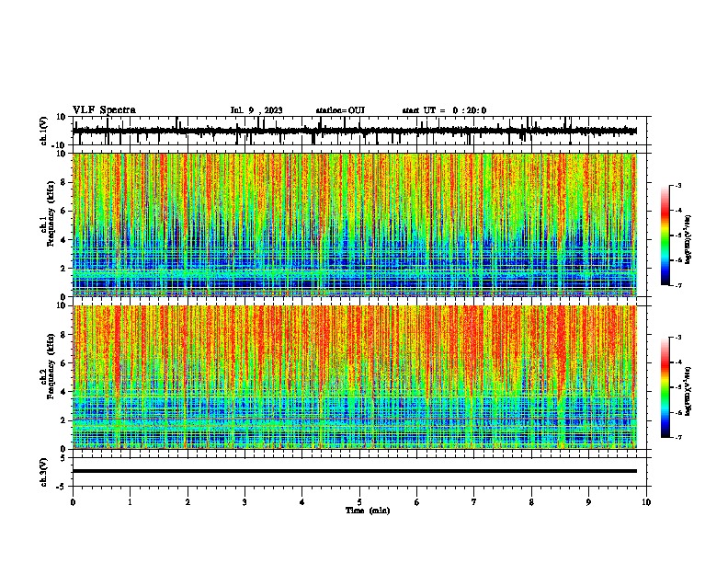The height and width of the screenshot is (563, 728).
Task: Click the ch.2 colorbar log(PSD) unit label
Action: click(688, 392)
